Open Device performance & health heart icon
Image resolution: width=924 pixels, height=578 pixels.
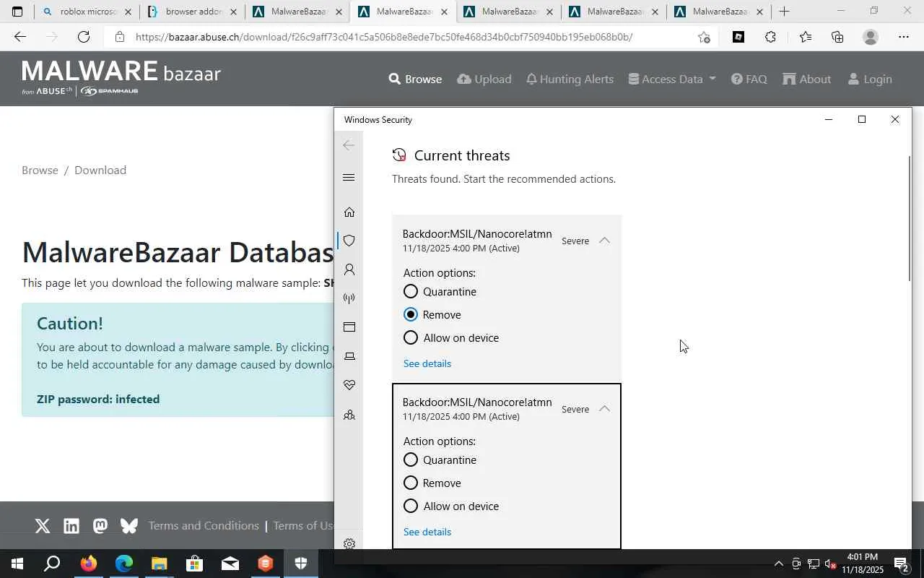pos(349,385)
